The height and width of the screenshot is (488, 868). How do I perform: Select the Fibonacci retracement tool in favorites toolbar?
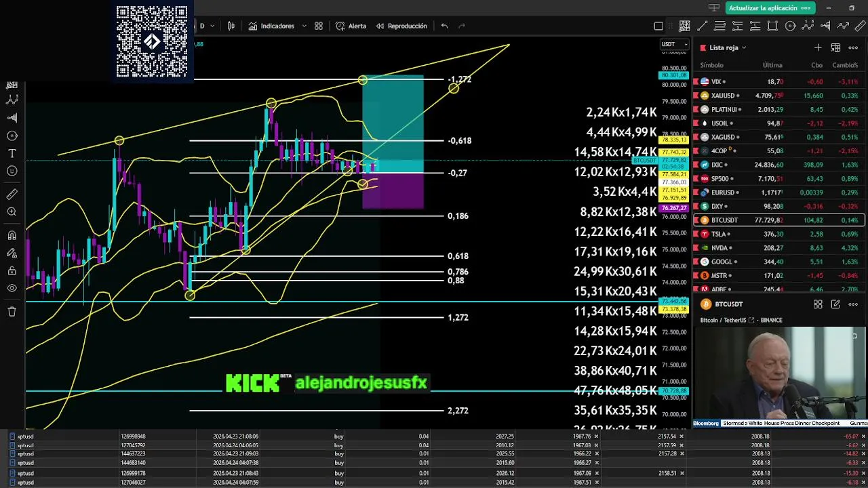tap(719, 26)
